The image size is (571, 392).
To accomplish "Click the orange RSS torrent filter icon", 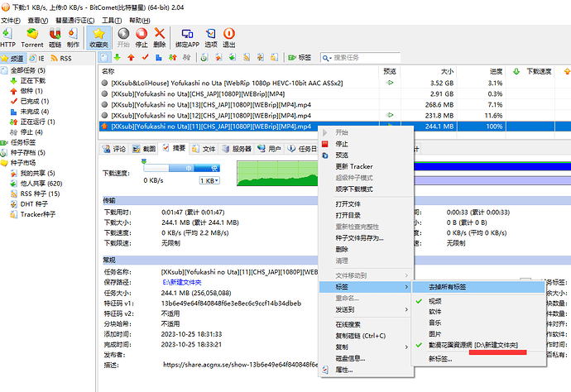I will coord(247,58).
